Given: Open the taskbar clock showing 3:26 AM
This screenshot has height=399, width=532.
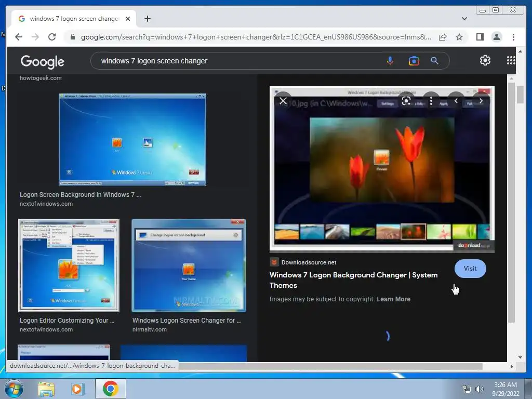Looking at the screenshot, I should click(x=506, y=389).
